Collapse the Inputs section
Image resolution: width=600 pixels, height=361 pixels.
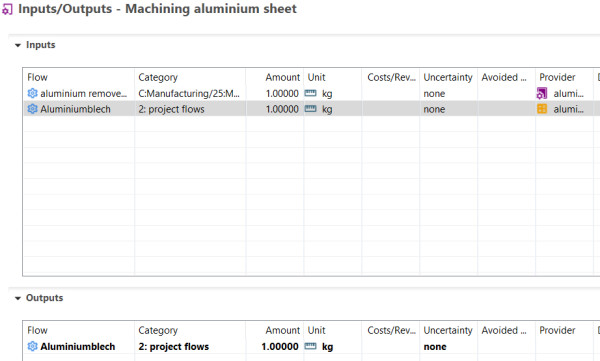click(18, 45)
